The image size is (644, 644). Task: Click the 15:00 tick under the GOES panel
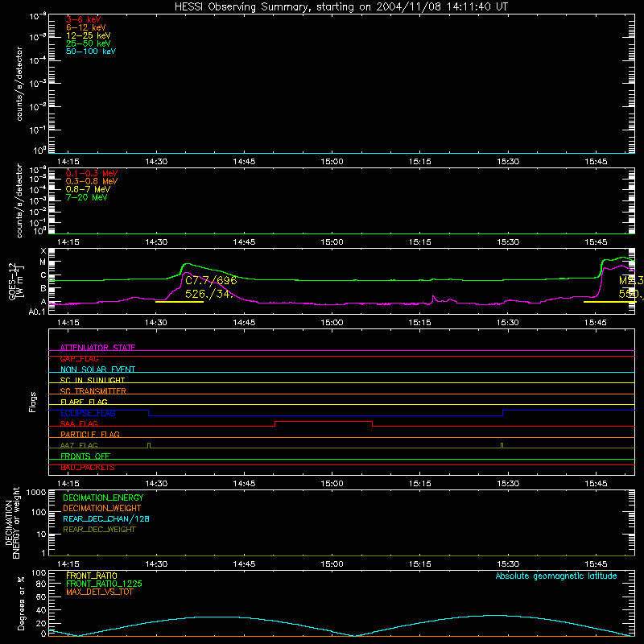[332, 323]
